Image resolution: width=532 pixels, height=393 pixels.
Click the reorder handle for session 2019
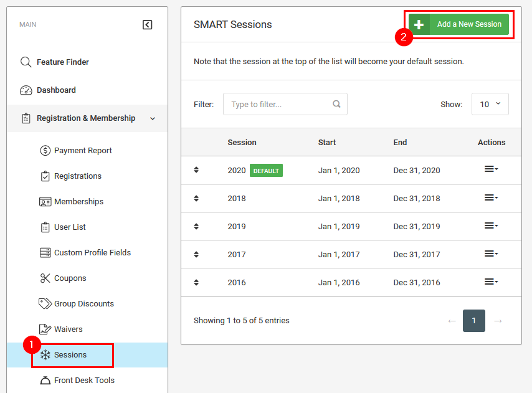[196, 227]
